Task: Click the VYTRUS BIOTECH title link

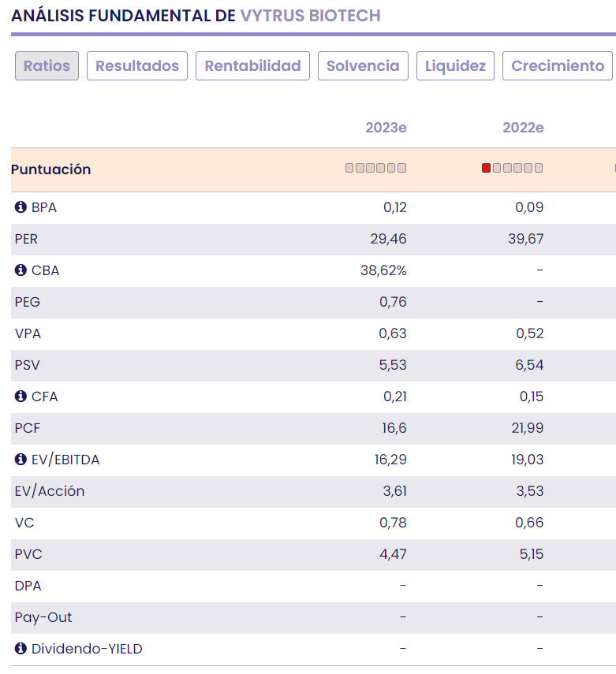Action: tap(310, 15)
